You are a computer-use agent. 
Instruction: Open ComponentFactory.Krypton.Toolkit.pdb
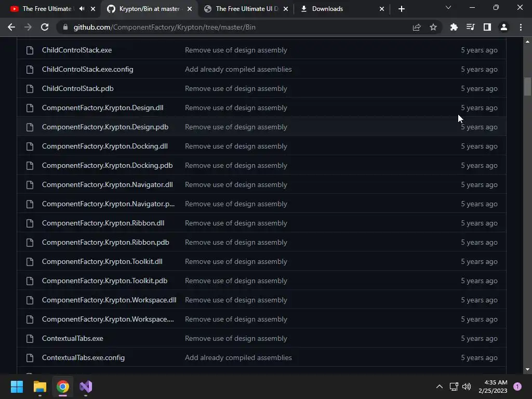coord(104,281)
